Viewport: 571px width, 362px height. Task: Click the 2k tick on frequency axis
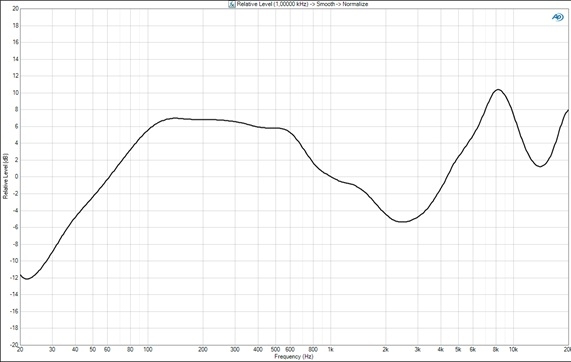(x=385, y=350)
